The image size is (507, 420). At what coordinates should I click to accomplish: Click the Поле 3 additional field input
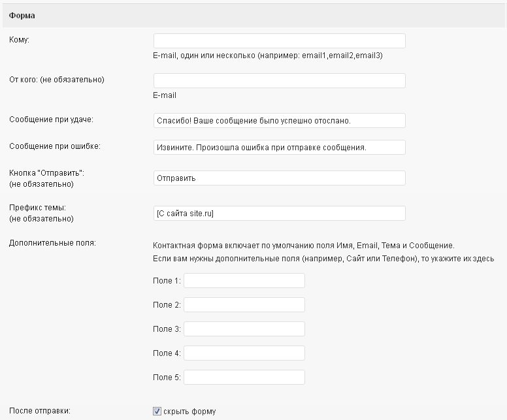(244, 329)
